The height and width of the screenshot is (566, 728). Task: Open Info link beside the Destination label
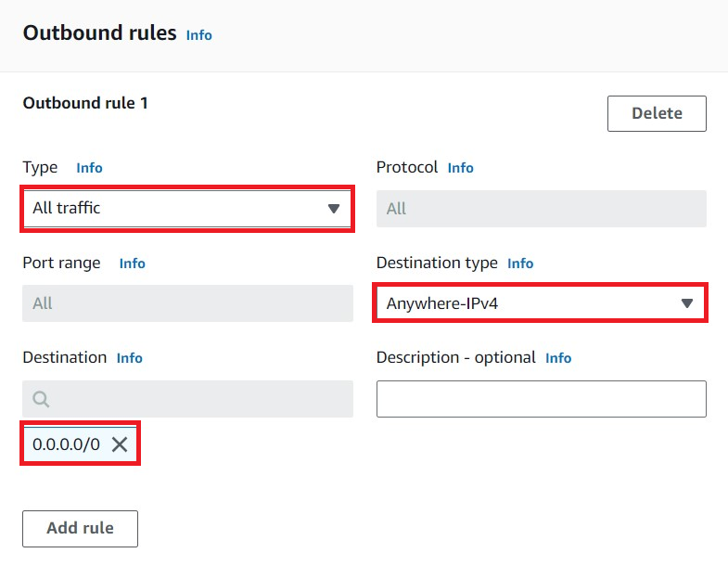(x=130, y=358)
